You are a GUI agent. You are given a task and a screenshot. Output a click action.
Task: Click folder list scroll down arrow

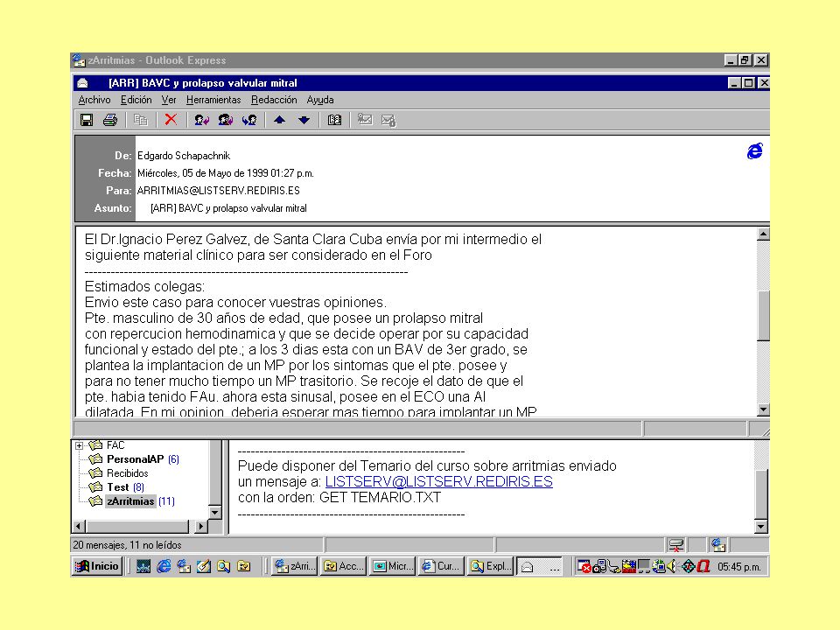215,513
